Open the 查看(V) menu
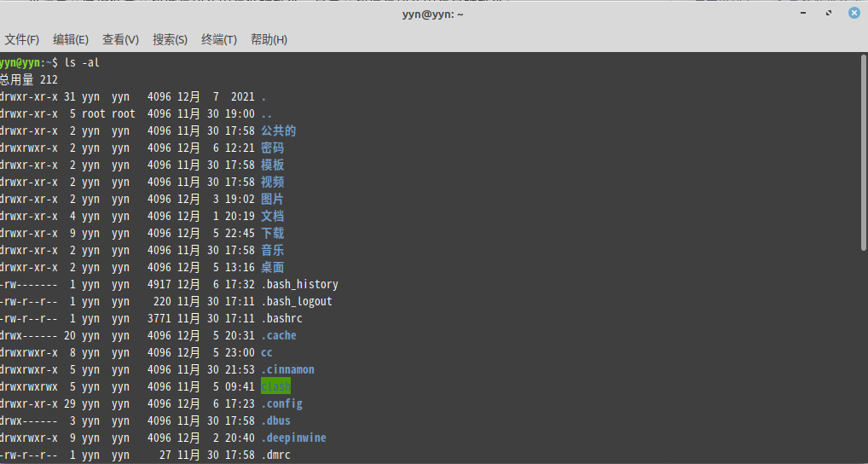The width and height of the screenshot is (868, 464). (120, 39)
